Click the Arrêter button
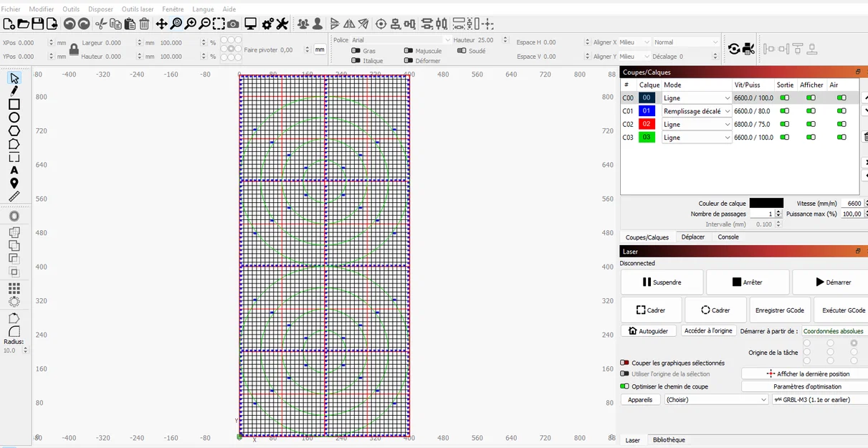Viewport: 868px width, 448px height. (x=748, y=282)
